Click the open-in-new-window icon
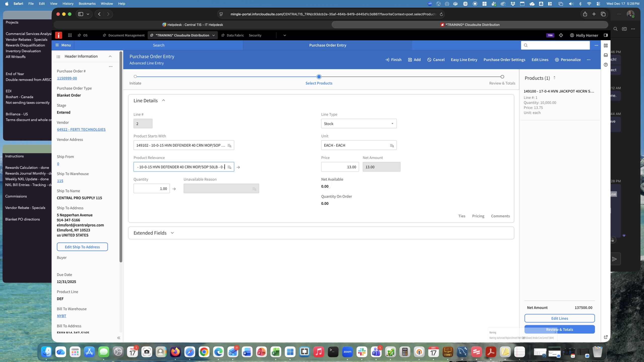Screen dimensions: 644x362 tap(606, 337)
